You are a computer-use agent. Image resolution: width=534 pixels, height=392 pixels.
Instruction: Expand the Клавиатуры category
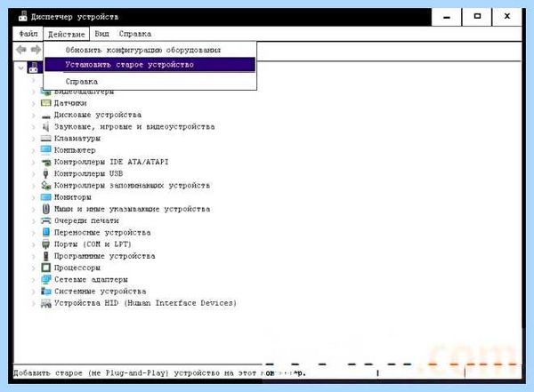click(x=34, y=139)
